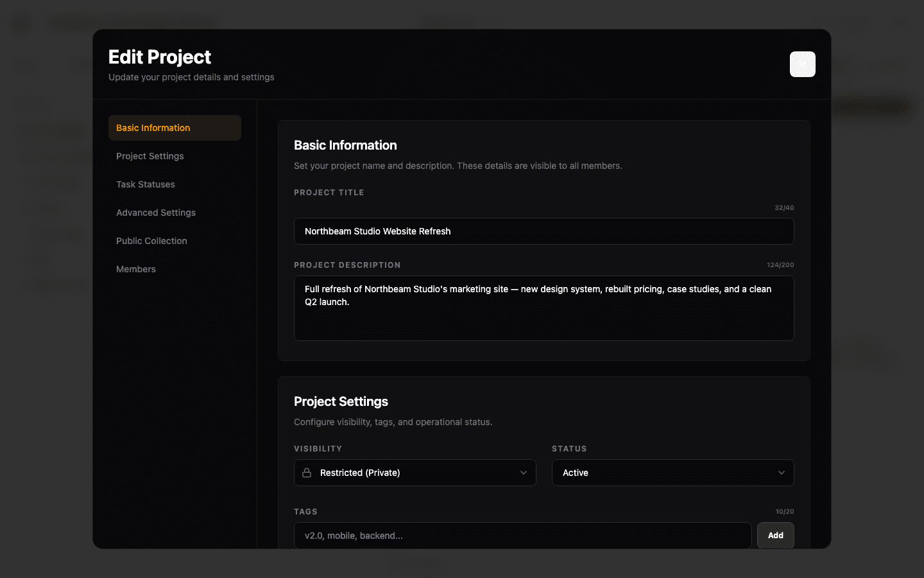This screenshot has height=578, width=924.
Task: Click the 10/20 tags counter
Action: [785, 511]
